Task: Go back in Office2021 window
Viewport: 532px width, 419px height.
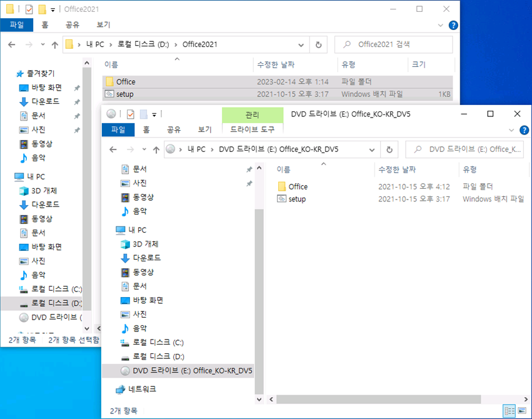Action: [x=11, y=45]
